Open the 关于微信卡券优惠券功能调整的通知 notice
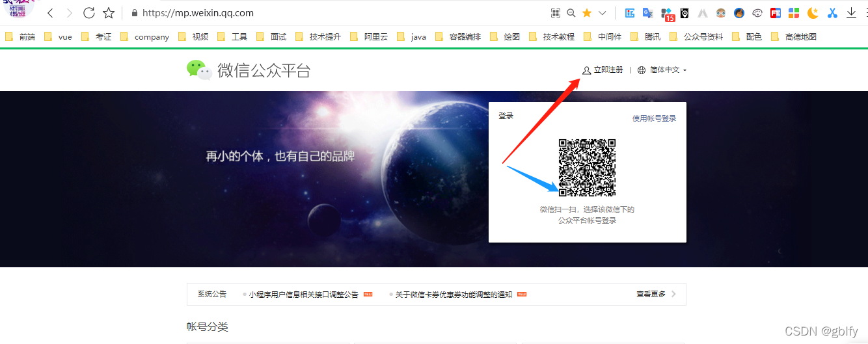The image size is (868, 344). (x=454, y=295)
